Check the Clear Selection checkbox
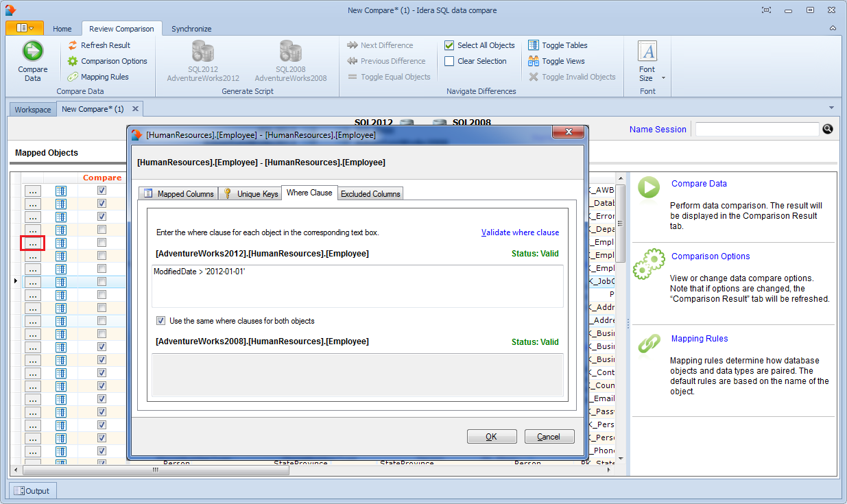 (449, 61)
